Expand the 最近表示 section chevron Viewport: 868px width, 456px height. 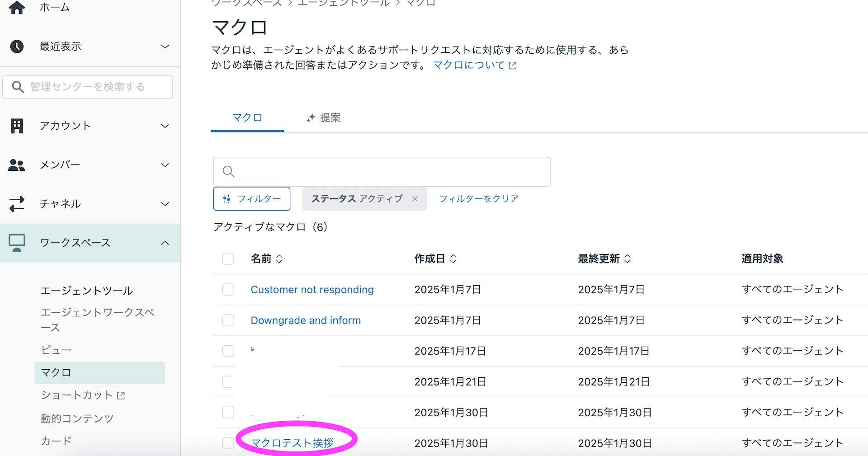coord(165,47)
